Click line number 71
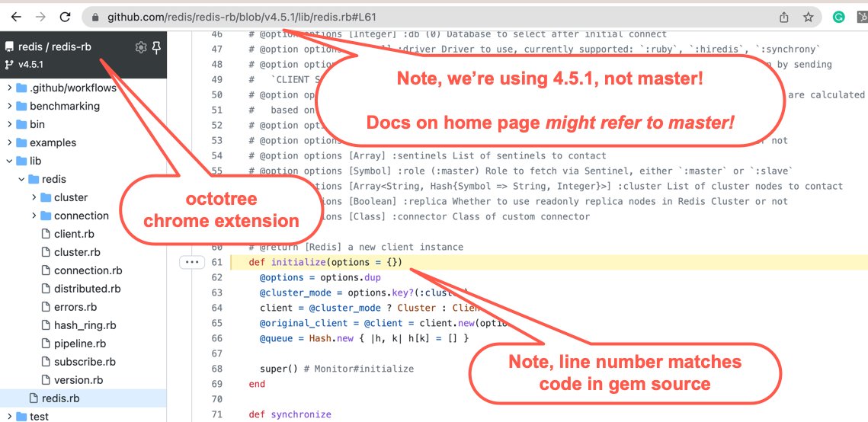Viewport: 868px width, 422px height. coord(216,414)
